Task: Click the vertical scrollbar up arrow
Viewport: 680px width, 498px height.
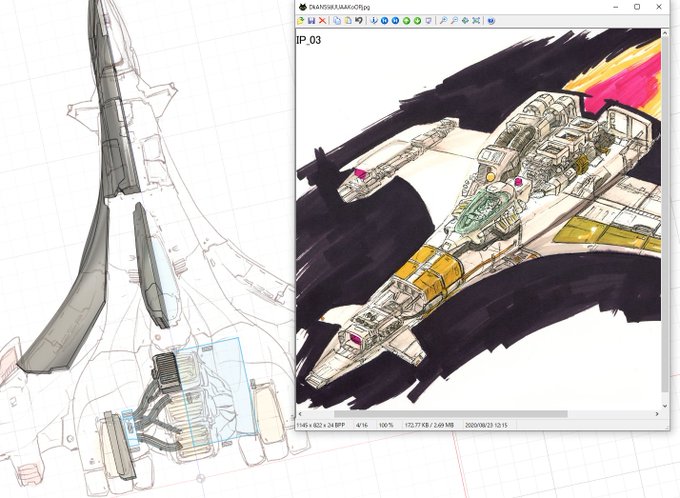Action: [x=665, y=33]
